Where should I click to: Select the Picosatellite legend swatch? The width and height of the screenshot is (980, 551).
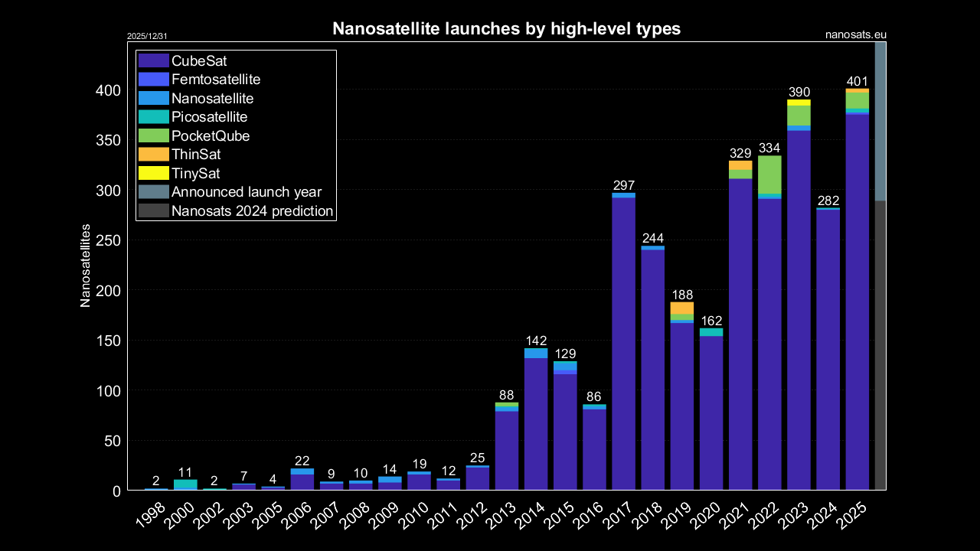153,117
